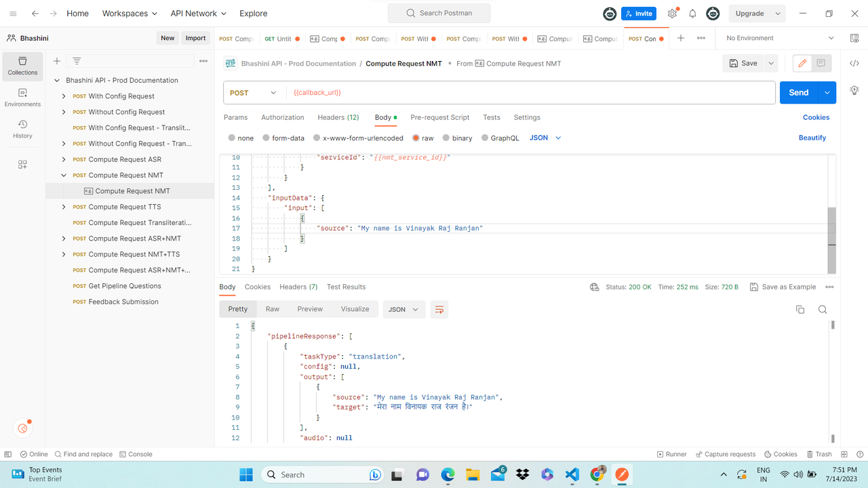Image resolution: width=868 pixels, height=488 pixels.
Task: Open collections three-dot options menu
Action: 203,61
